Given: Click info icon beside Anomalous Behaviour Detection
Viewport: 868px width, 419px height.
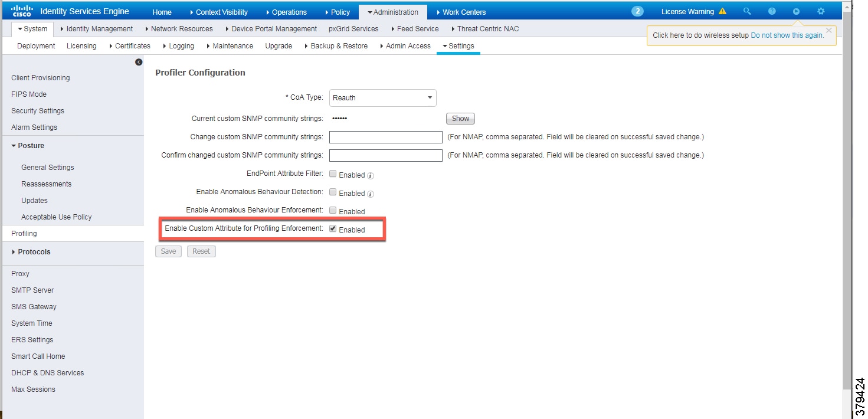Looking at the screenshot, I should pos(371,194).
